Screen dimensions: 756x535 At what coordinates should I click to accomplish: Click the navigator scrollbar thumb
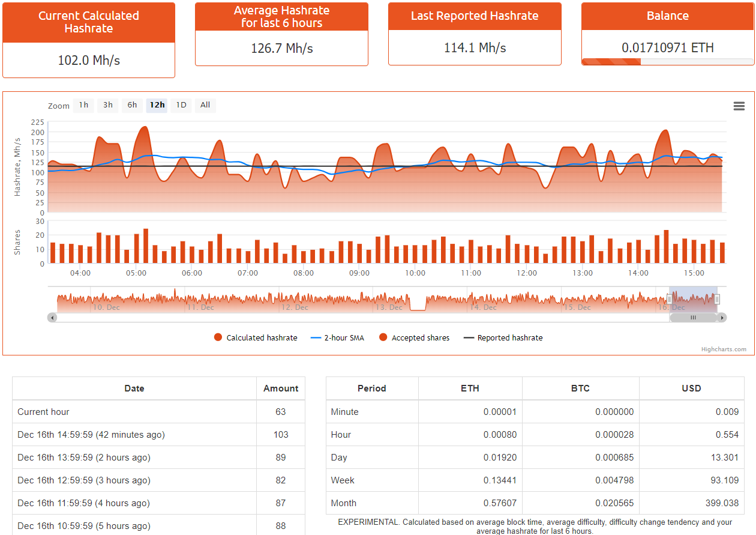[693, 318]
